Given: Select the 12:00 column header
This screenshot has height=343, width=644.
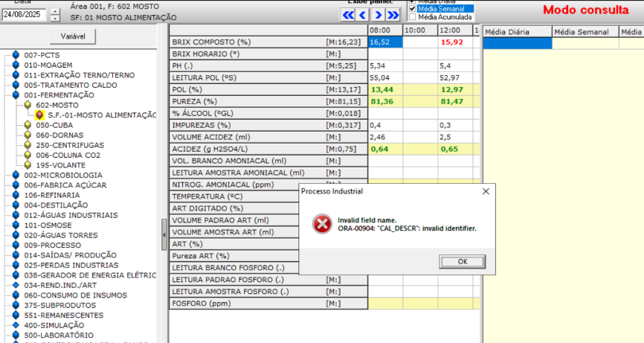Looking at the screenshot, I should [455, 31].
